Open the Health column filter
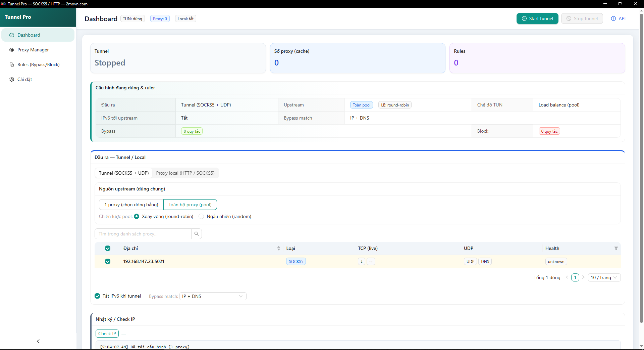644x350 pixels. click(616, 248)
